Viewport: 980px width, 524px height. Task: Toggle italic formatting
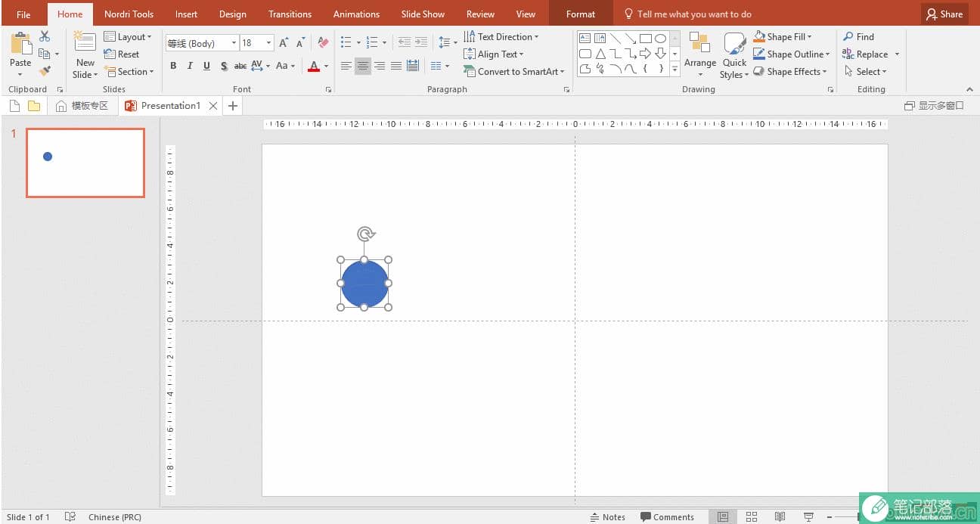coord(190,67)
